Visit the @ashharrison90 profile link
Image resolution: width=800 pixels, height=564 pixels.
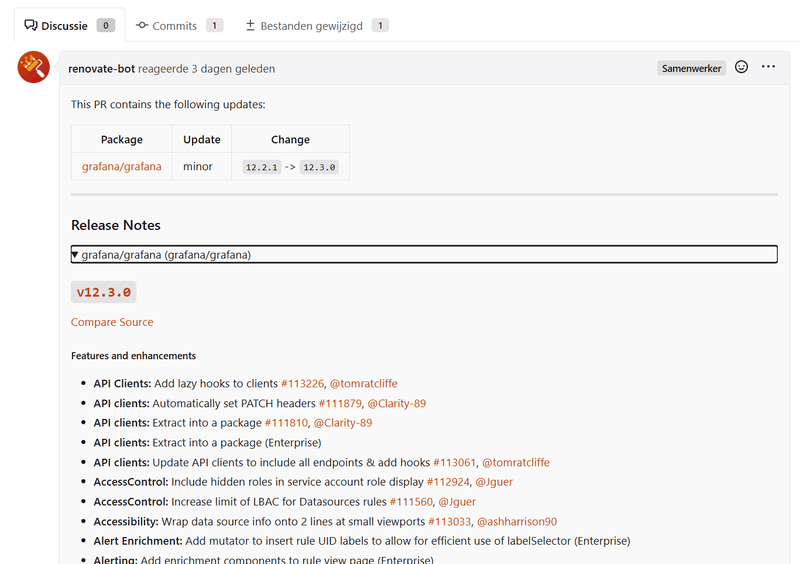pos(516,521)
